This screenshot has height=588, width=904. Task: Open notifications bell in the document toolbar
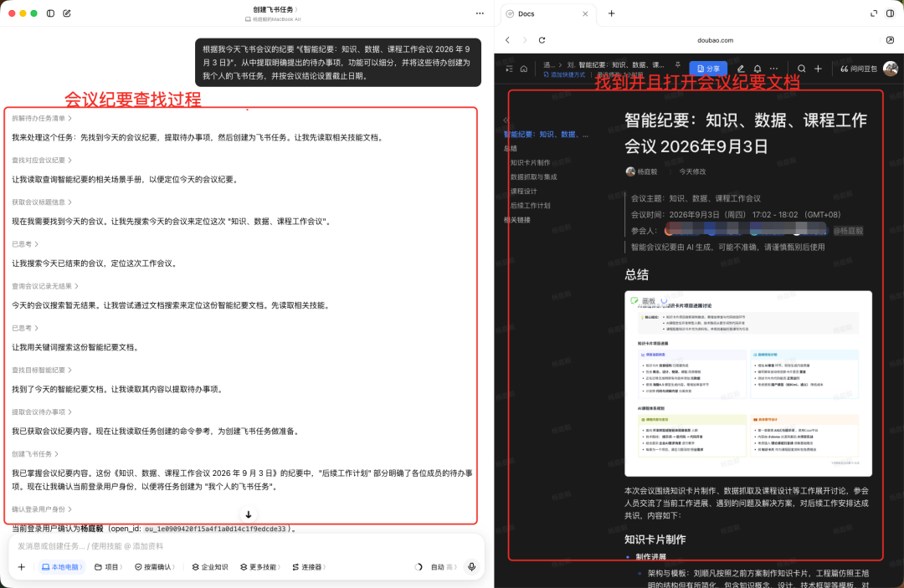758,69
